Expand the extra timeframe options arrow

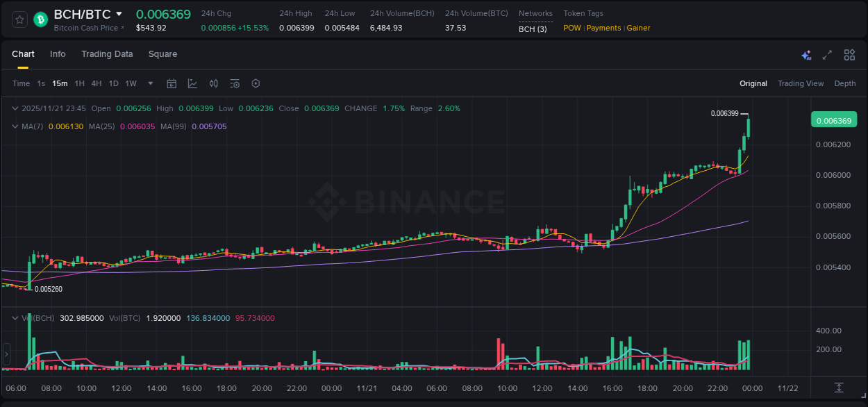[149, 83]
